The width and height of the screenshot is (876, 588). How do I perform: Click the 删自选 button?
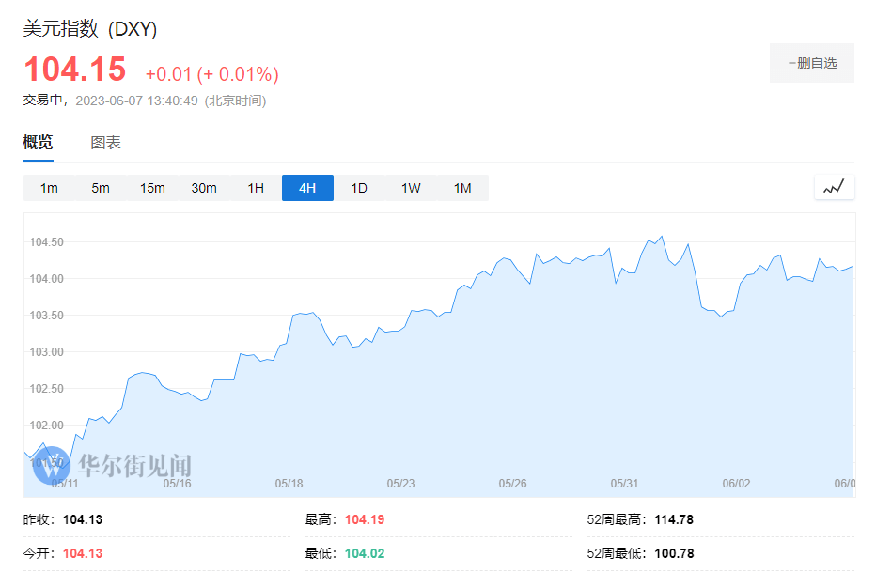812,63
